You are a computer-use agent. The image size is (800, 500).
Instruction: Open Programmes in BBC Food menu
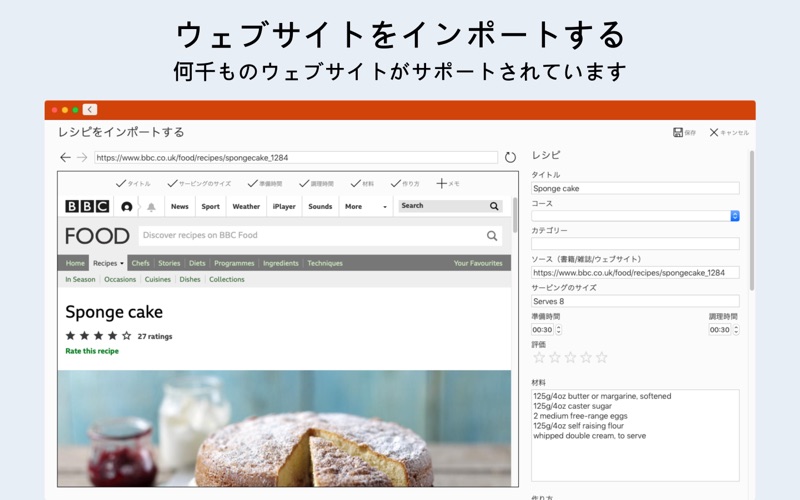[x=234, y=263]
